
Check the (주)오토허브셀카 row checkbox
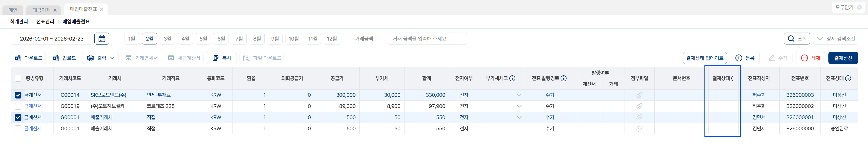(x=18, y=106)
